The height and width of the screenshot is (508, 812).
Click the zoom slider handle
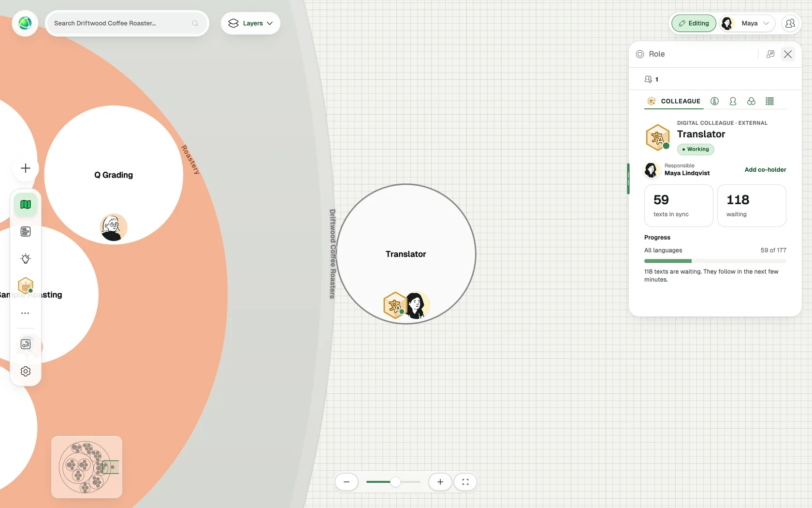[x=395, y=482]
